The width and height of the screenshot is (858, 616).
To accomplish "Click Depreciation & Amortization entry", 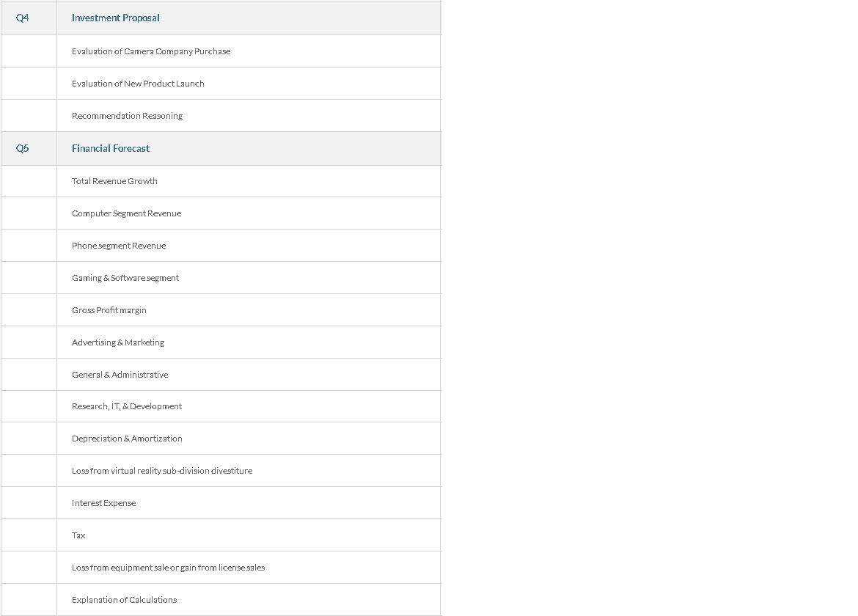I will (x=127, y=439).
